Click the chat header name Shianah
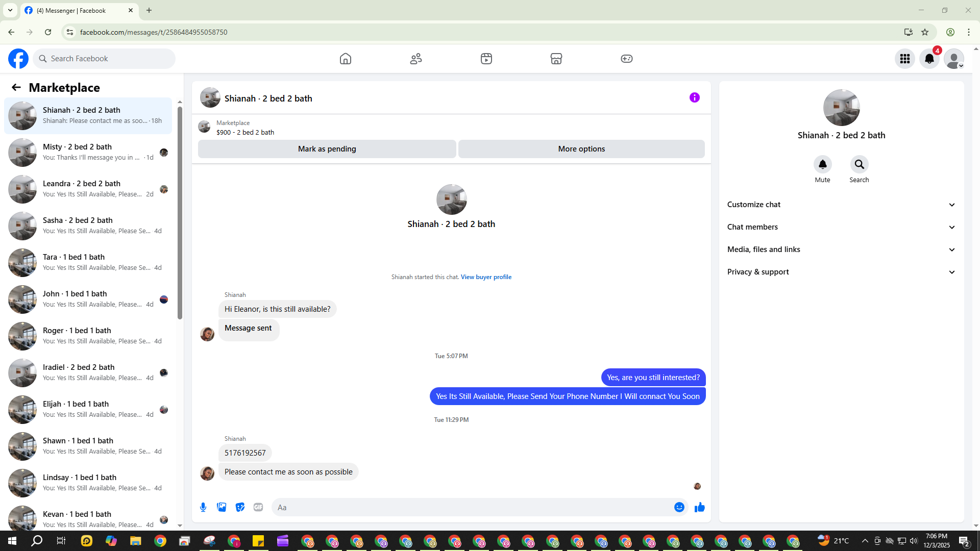 268,98
